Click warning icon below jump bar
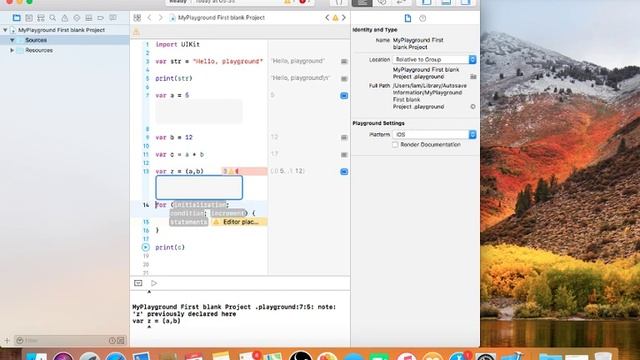Screen dimensions: 640x360 (x=136, y=32)
